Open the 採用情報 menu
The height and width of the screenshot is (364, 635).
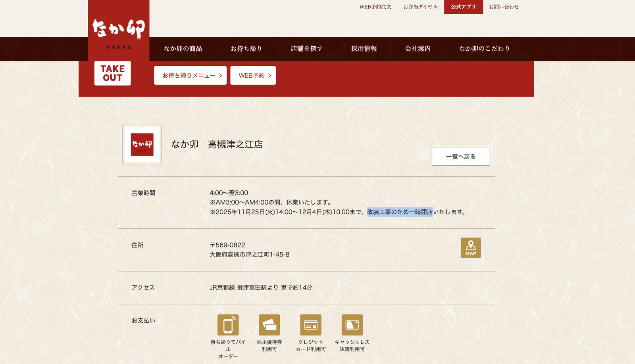364,49
